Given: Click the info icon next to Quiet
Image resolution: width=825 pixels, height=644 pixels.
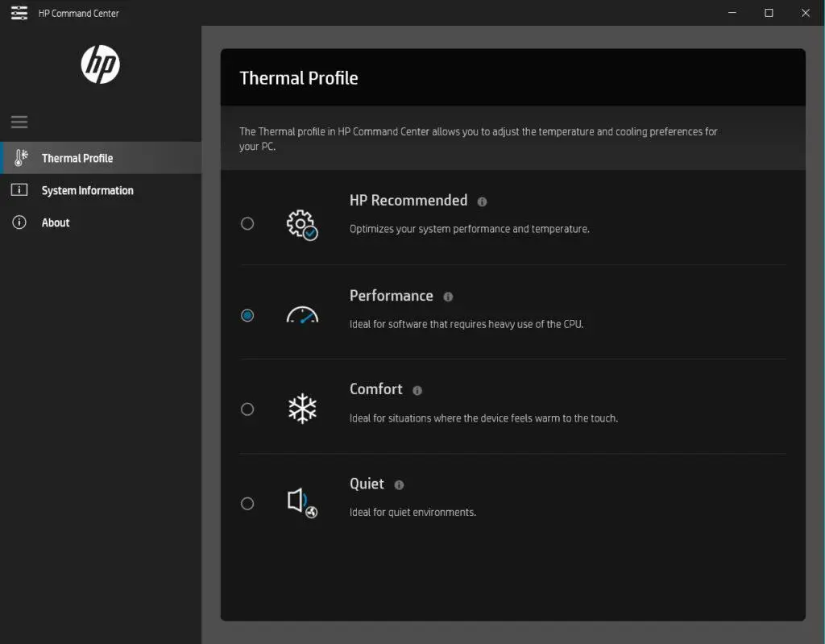Looking at the screenshot, I should pos(399,485).
